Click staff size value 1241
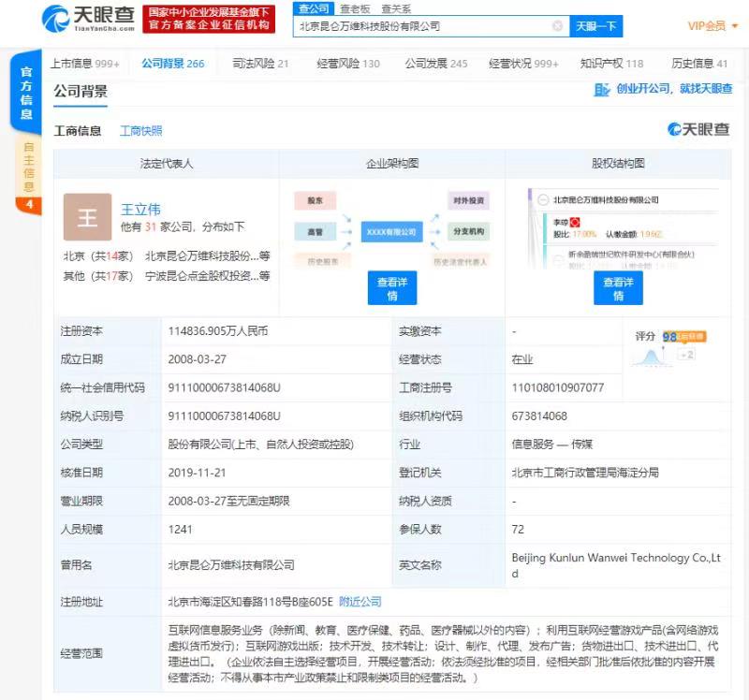Viewport: 749px width, 700px height. click(x=180, y=529)
